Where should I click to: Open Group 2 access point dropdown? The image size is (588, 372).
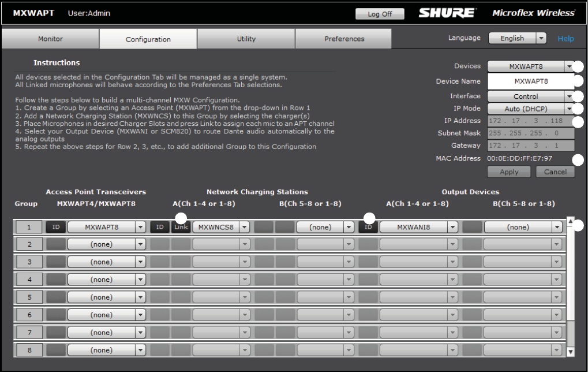[x=107, y=244]
